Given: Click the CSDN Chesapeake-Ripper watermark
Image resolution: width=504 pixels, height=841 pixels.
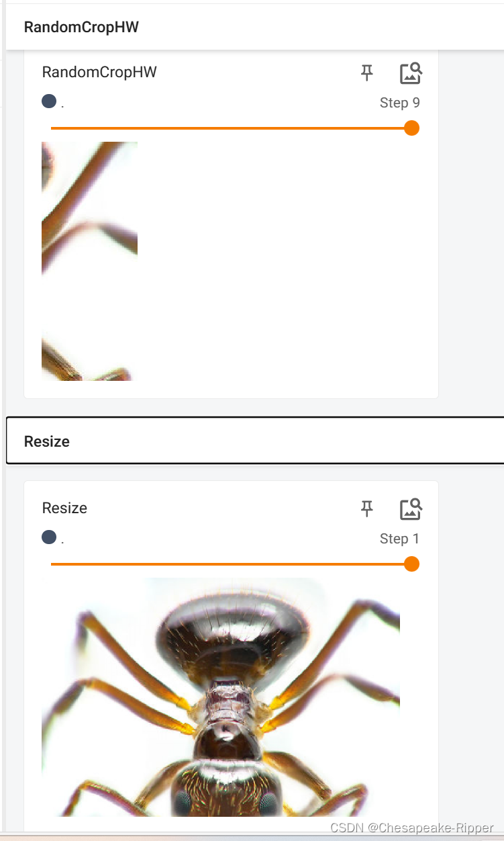Looking at the screenshot, I should pyautogui.click(x=412, y=828).
